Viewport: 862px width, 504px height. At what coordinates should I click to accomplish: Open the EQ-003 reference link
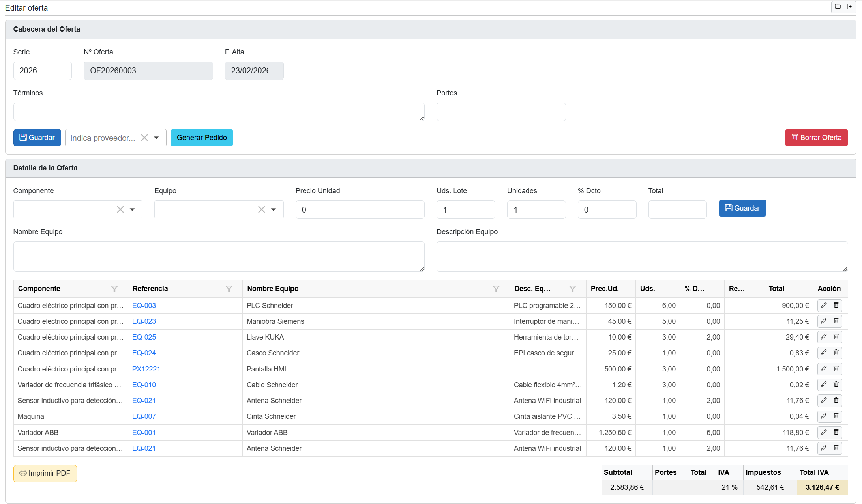click(144, 306)
